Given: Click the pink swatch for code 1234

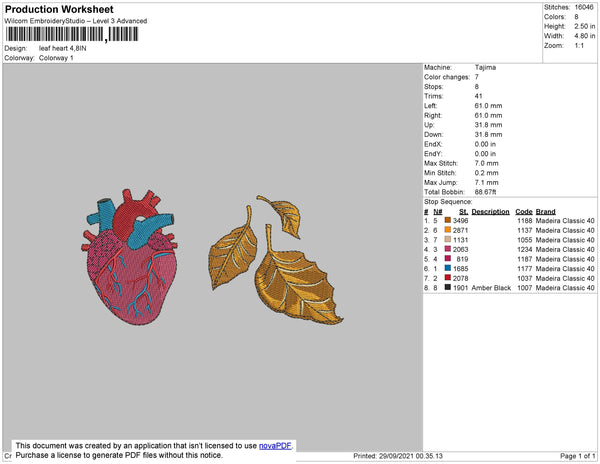Looking at the screenshot, I should coord(448,249).
